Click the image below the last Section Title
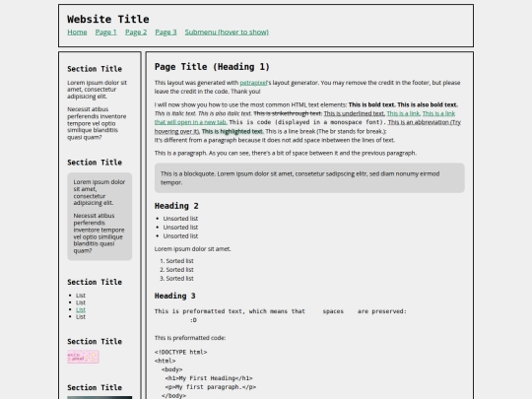Image resolution: width=532 pixels, height=399 pixels. (x=100, y=397)
